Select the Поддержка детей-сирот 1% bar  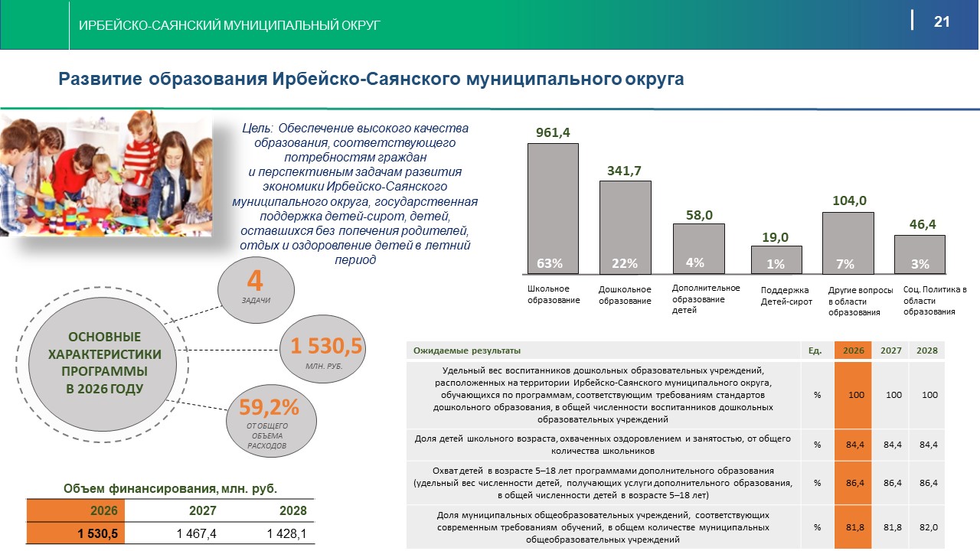pyautogui.click(x=776, y=259)
